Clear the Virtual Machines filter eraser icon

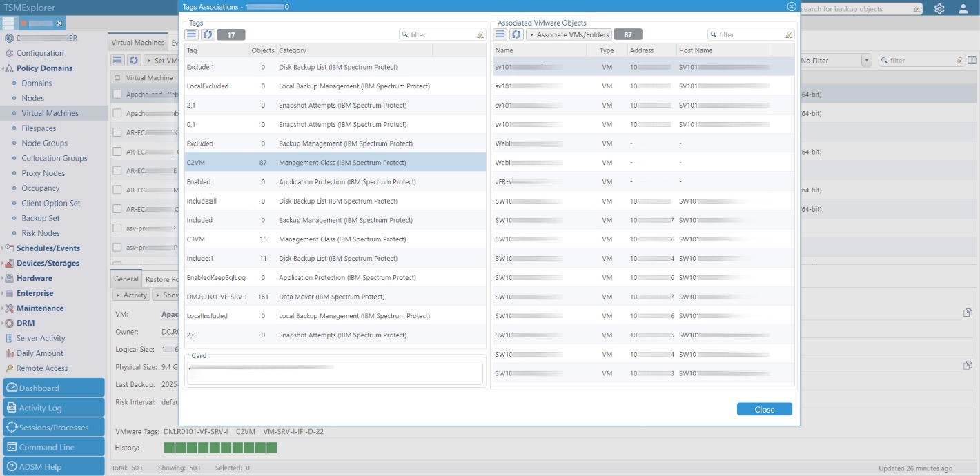pos(959,61)
